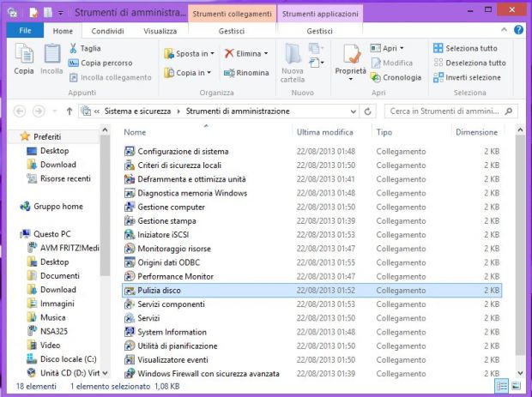Sort by the Tipo column header
Screen dimensions: 532x397
point(384,132)
